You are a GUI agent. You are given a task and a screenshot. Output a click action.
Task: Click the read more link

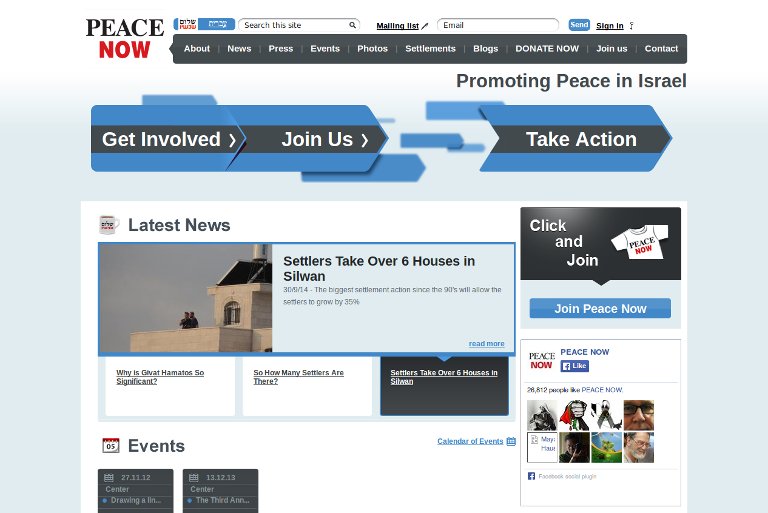click(x=486, y=344)
